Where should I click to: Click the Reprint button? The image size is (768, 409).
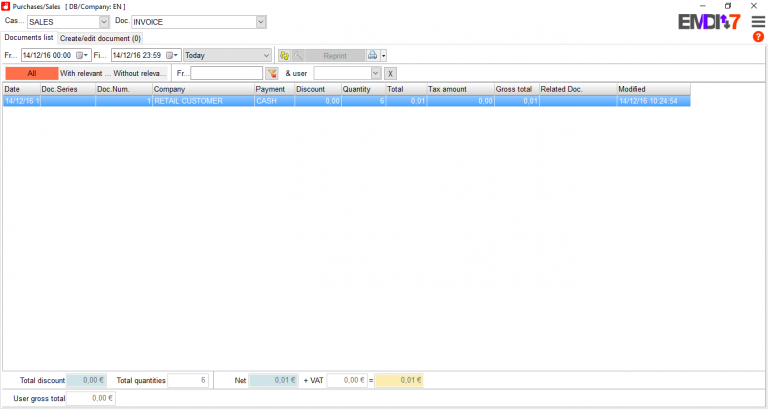pos(335,56)
